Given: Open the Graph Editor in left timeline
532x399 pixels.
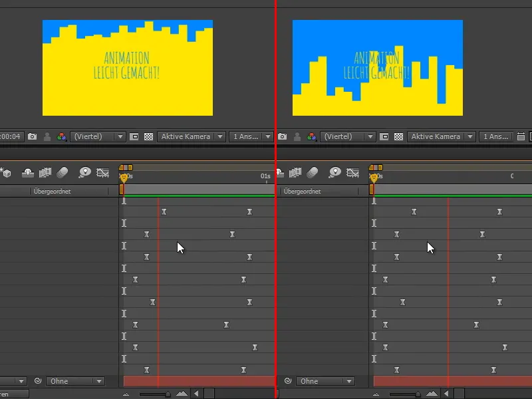Looking at the screenshot, I should (102, 173).
